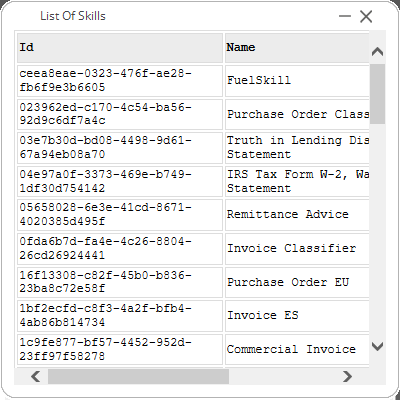Click the Id cell starting with ceea8eae
Screen dimensions: 400x400
click(120, 81)
